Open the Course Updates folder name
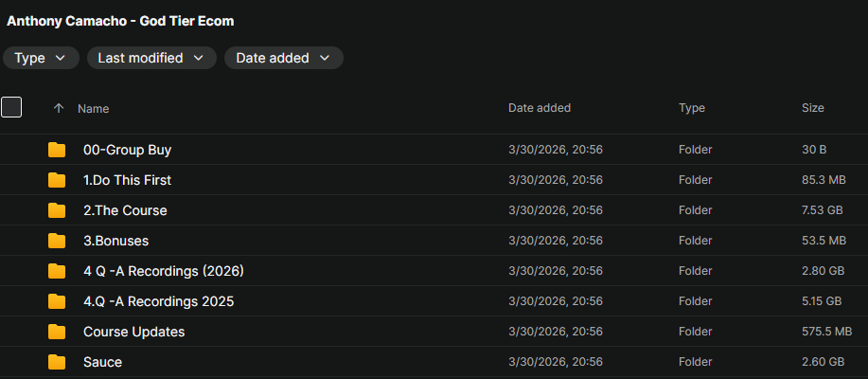The image size is (868, 379). [x=133, y=332]
